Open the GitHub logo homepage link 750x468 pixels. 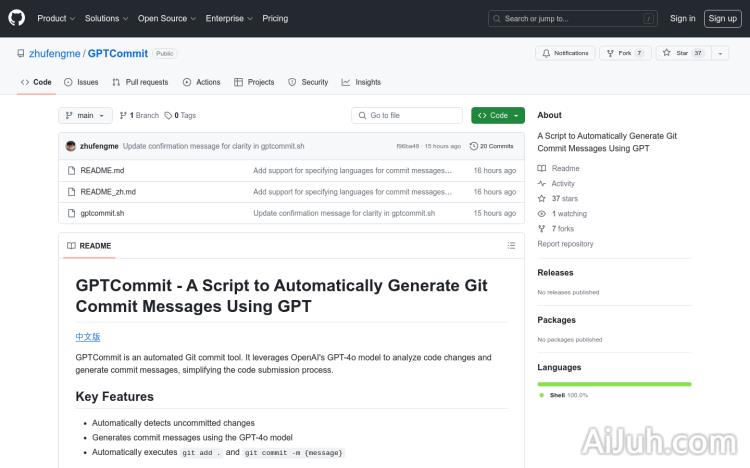[x=17, y=18]
